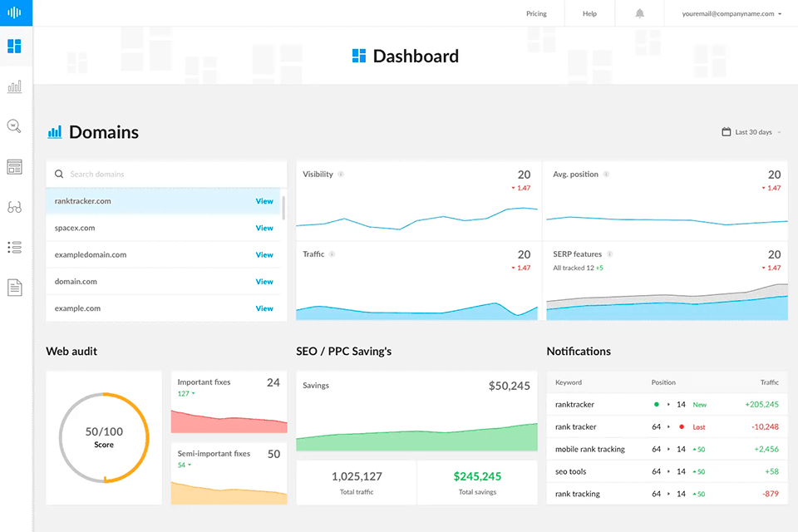
Task: Focus the Search domains input field
Action: click(166, 174)
